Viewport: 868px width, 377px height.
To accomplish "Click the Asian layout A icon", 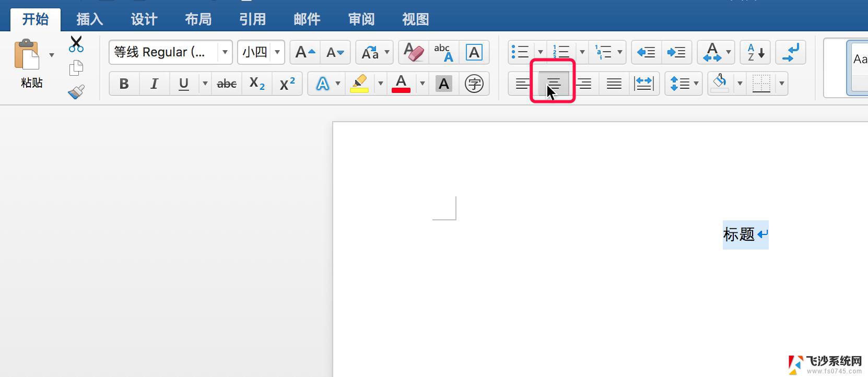I will (x=712, y=52).
